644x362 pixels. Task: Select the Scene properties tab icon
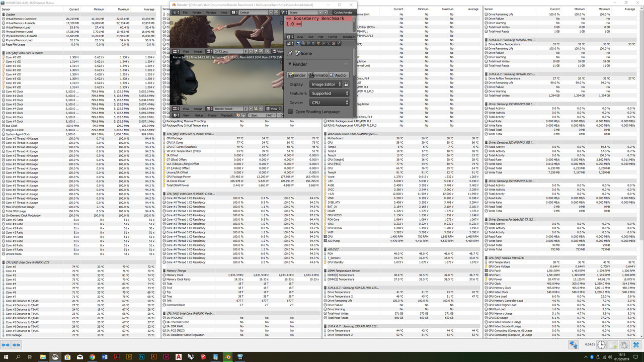[308, 43]
